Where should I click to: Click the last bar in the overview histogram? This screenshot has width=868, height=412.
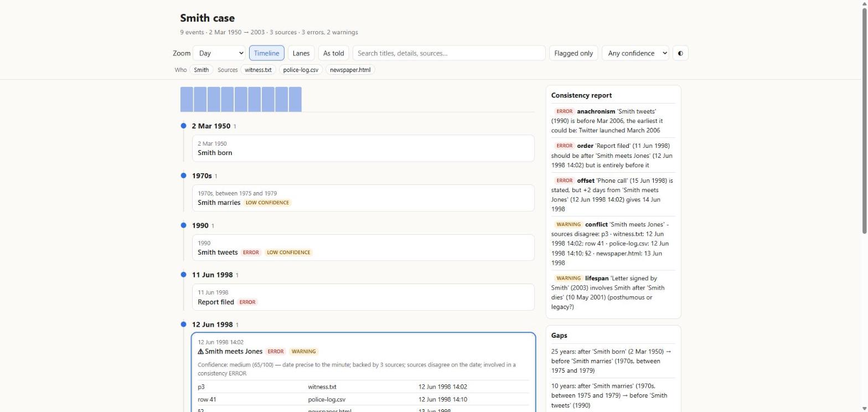[x=295, y=99]
